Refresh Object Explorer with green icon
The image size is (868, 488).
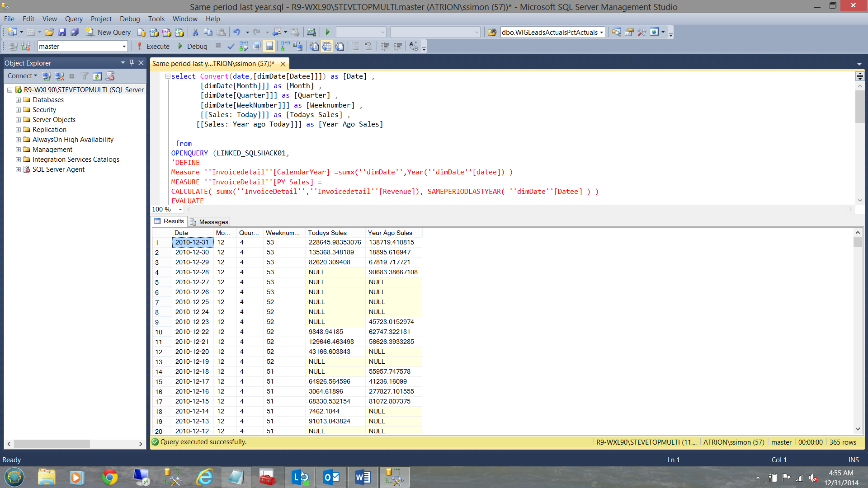[x=97, y=76]
